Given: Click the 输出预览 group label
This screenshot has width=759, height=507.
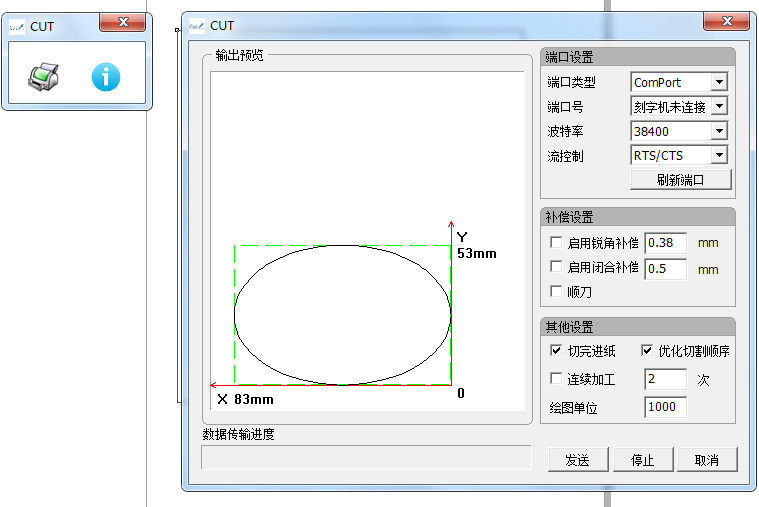Looking at the screenshot, I should tap(240, 55).
